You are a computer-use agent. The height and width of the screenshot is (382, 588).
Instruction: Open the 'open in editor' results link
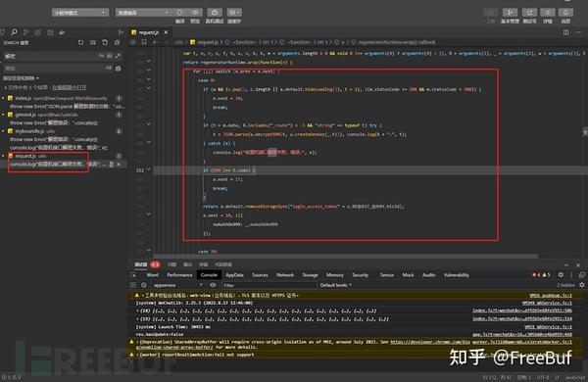69,87
